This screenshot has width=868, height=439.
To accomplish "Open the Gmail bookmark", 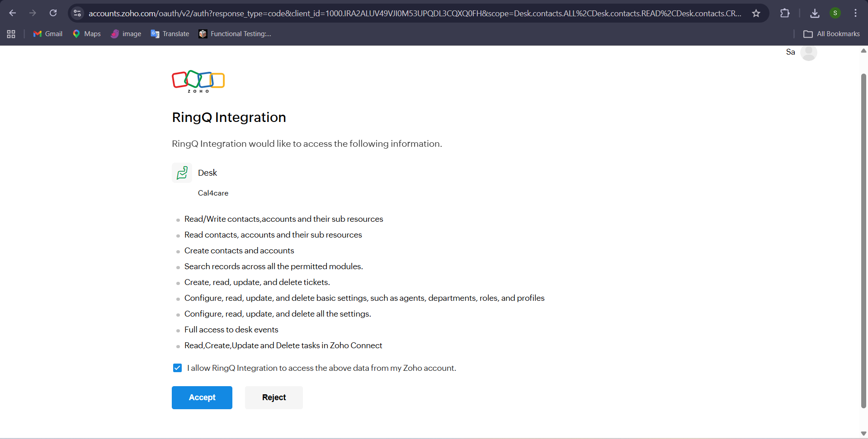I will click(47, 34).
